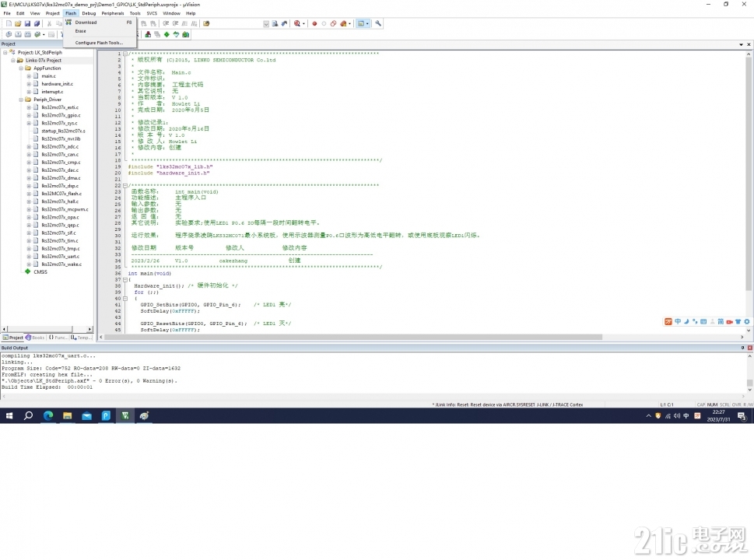Collapse the comment block fold at line 1
The width and height of the screenshot is (754, 560).
(125, 54)
